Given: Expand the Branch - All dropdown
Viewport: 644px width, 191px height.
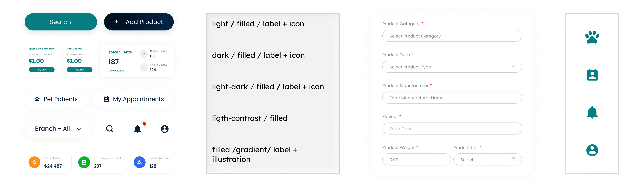Looking at the screenshot, I should click(58, 129).
